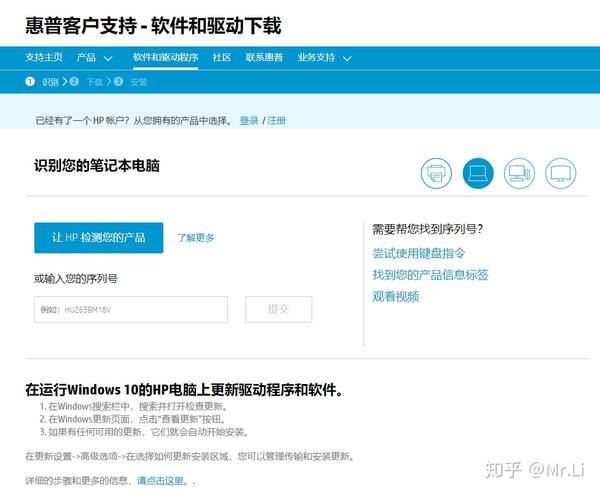Viewport: 600px width, 495px height.
Task: Expand the 业务支持 dropdown menu
Action: pos(324,58)
